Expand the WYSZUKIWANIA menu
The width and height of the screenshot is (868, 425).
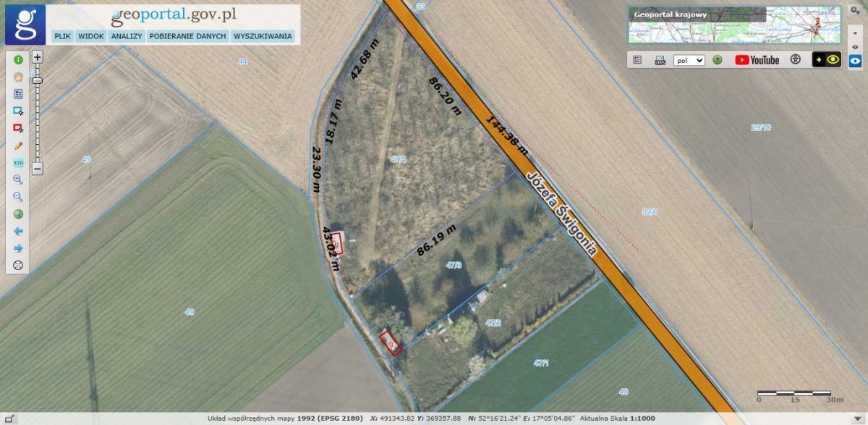[263, 35]
